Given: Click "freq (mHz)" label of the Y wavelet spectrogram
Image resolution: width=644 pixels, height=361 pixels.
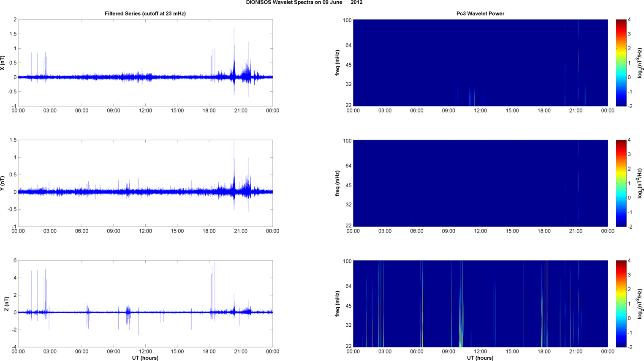Looking at the screenshot, I should (338, 183).
